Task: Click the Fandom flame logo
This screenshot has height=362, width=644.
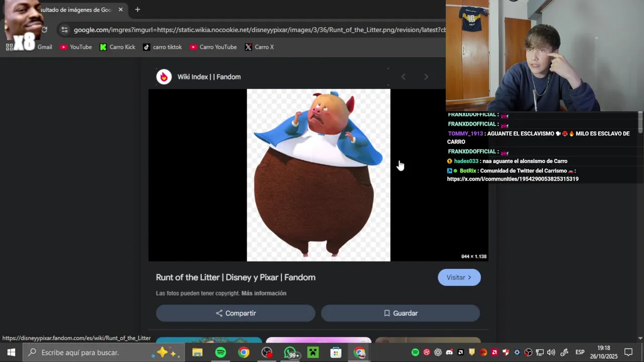Action: (164, 77)
